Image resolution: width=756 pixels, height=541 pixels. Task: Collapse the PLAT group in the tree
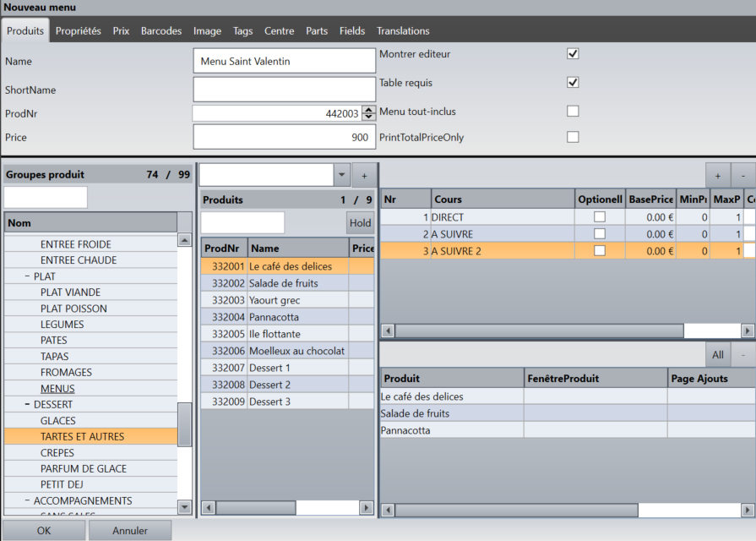coord(27,276)
